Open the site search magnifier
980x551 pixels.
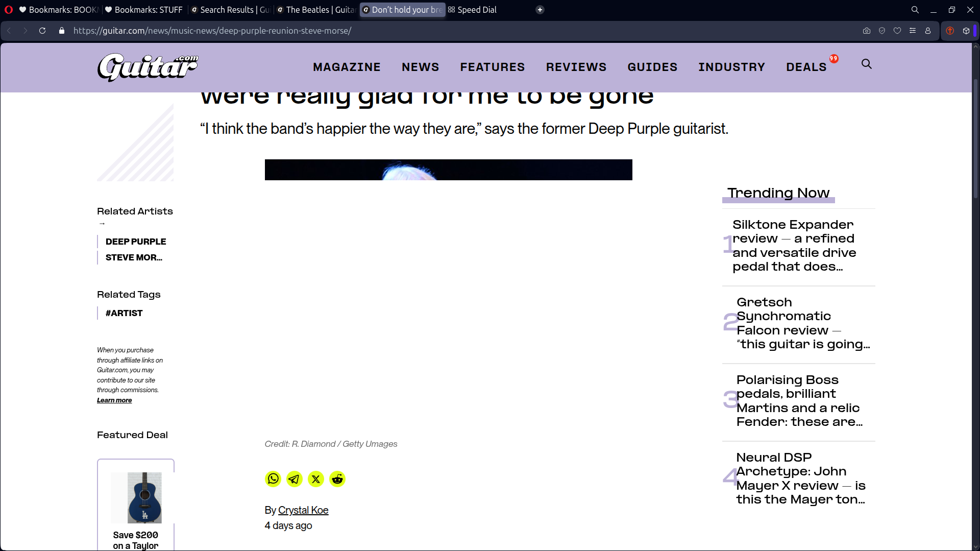click(x=867, y=64)
